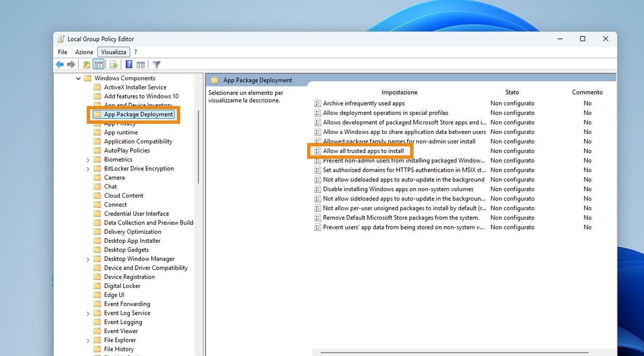Expand the BitLocker Drive Encryption node
Viewport: 644px width, 356px height.
pos(88,169)
